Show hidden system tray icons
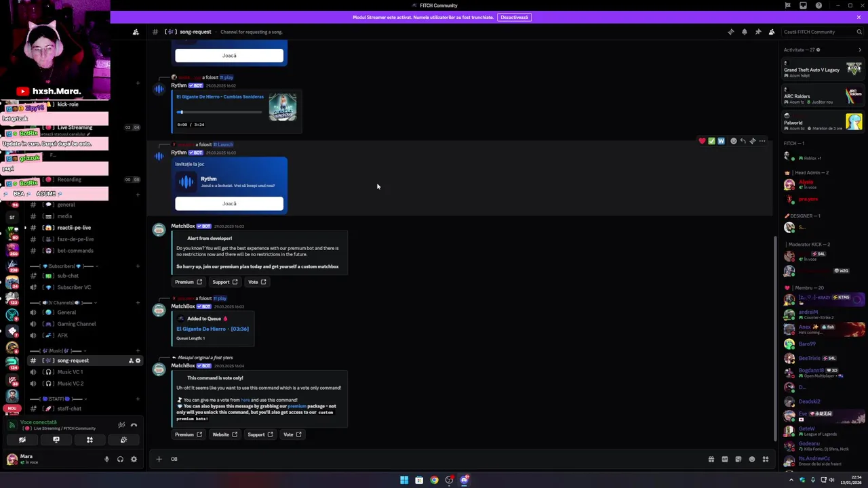The height and width of the screenshot is (488, 868). click(791, 480)
